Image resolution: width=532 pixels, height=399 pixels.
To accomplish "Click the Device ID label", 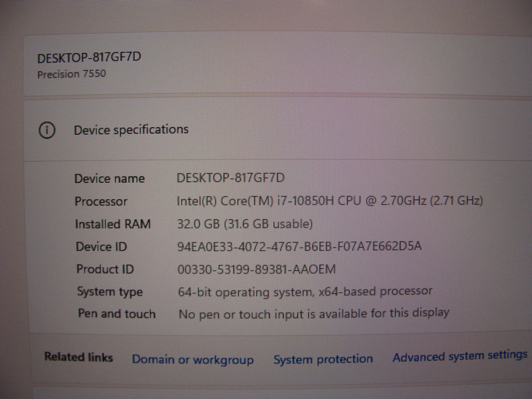I will click(101, 247).
